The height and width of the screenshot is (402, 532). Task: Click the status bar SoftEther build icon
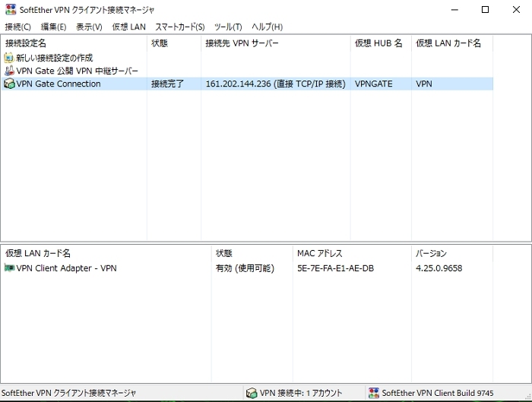[373, 393]
